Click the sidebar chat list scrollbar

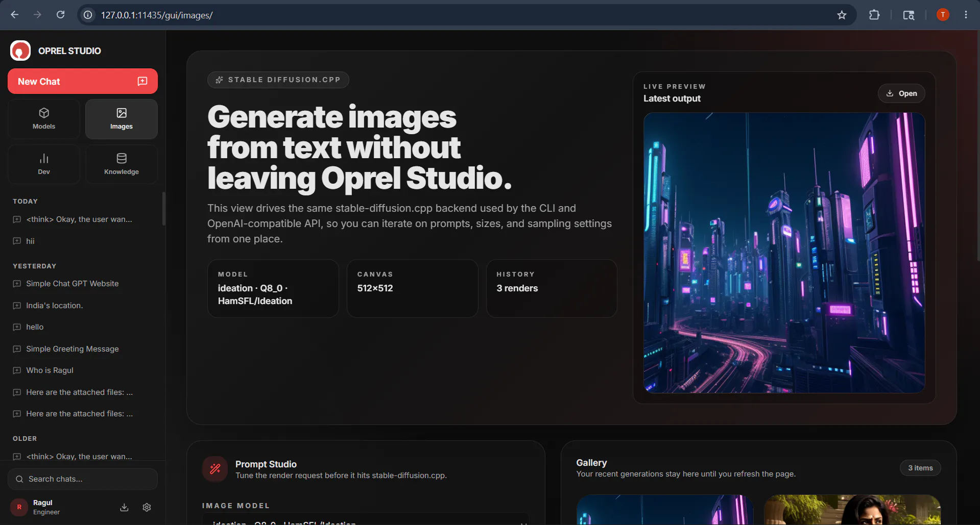pyautogui.click(x=163, y=208)
